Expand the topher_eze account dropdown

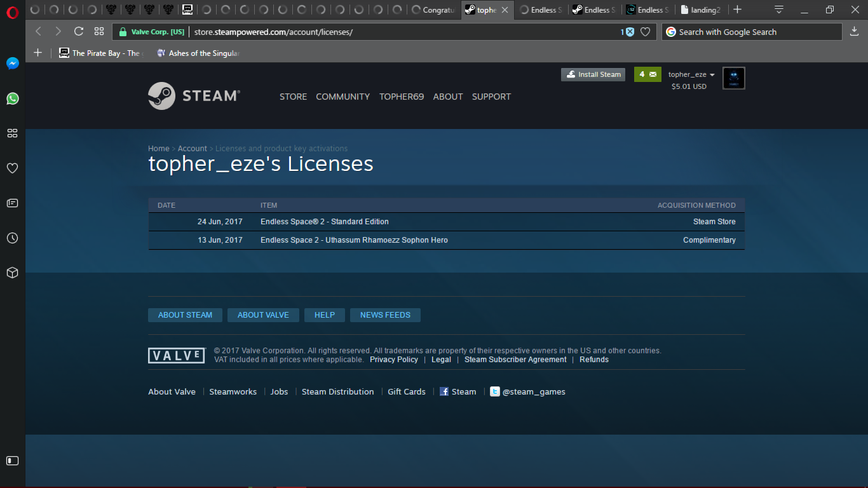coord(691,74)
